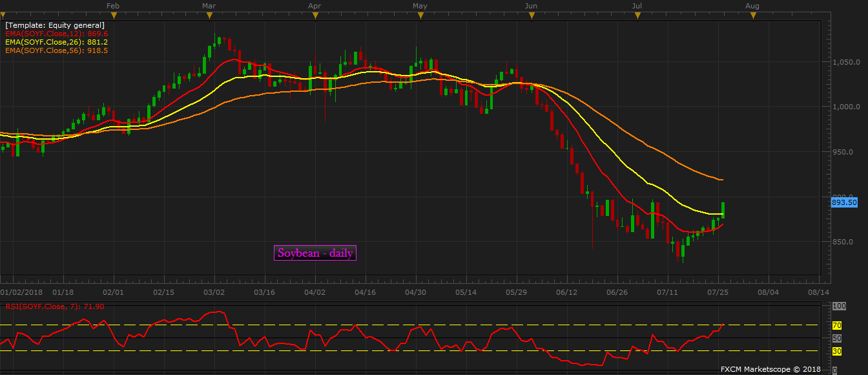
Task: Click the 05/14 date on time axis
Action: pyautogui.click(x=466, y=292)
